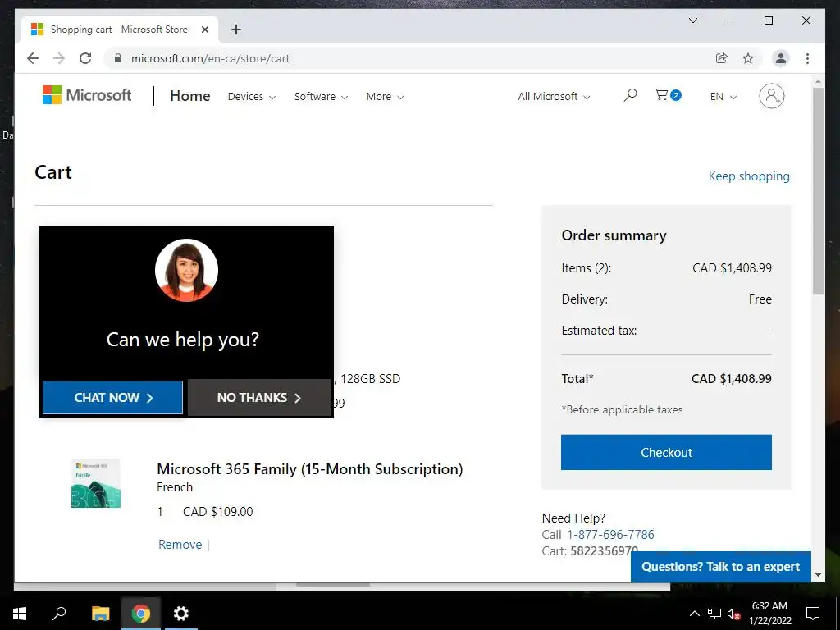Viewport: 840px width, 630px height.
Task: Open the EN language dropdown
Action: click(724, 97)
